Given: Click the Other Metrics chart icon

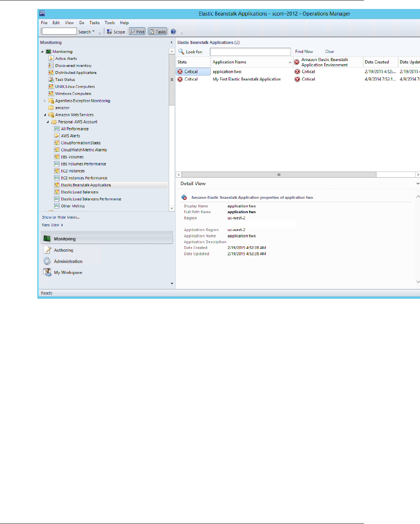Looking at the screenshot, I should (57, 206).
